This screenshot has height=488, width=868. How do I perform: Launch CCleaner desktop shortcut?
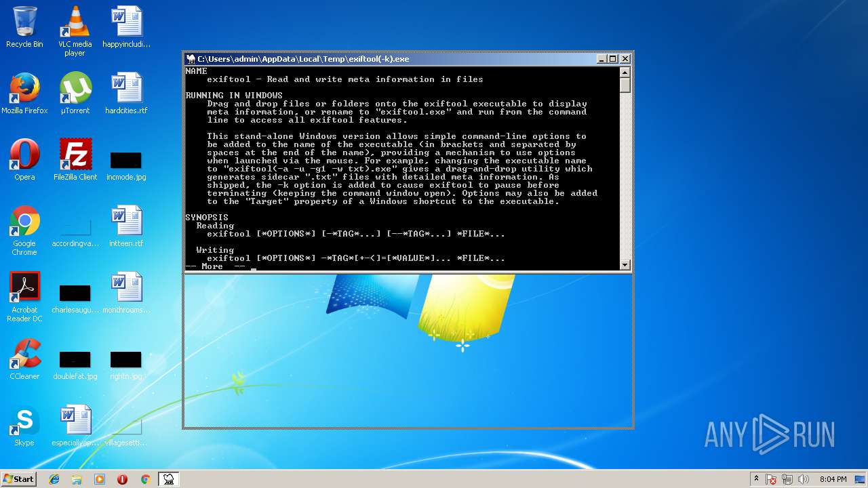[x=24, y=359]
